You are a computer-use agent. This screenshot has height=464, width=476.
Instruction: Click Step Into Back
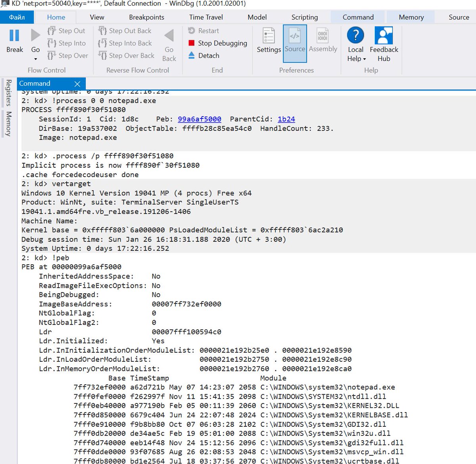pyautogui.click(x=125, y=43)
